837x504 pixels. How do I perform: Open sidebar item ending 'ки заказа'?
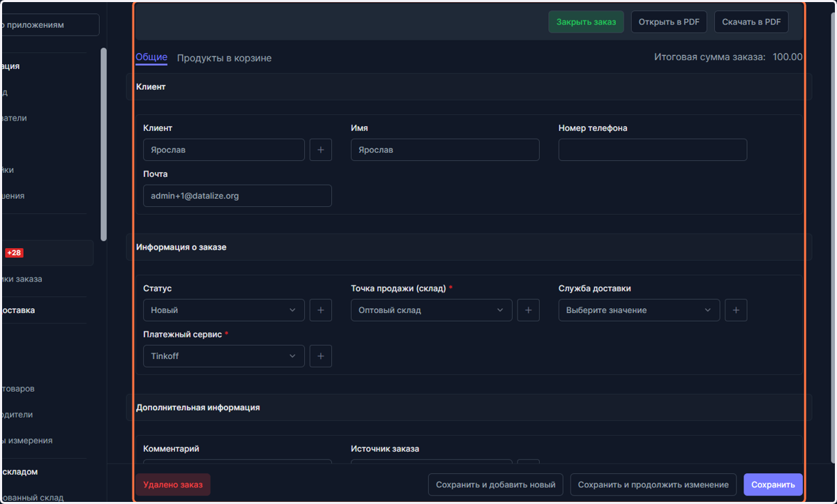[x=22, y=279]
